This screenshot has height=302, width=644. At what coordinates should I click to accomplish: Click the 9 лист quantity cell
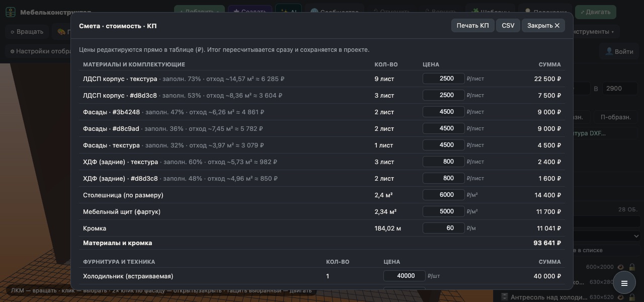[384, 79]
